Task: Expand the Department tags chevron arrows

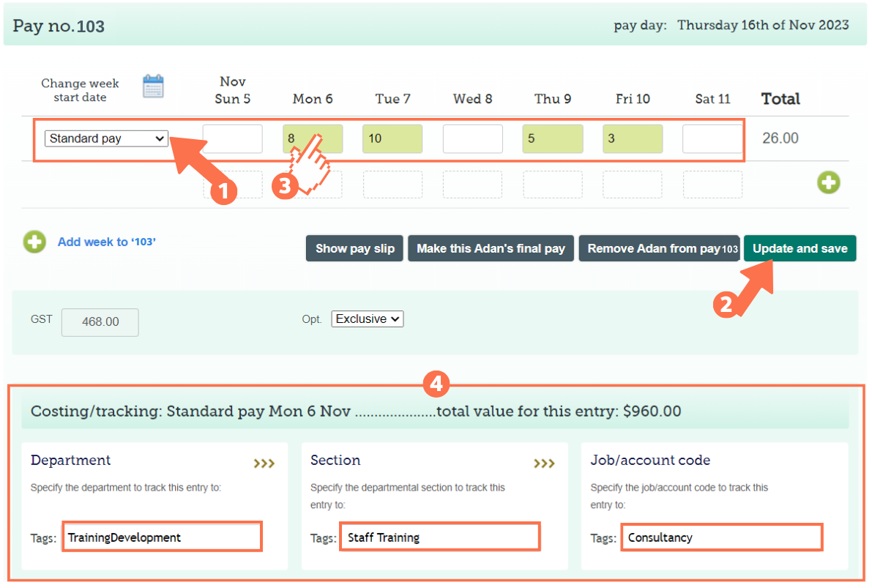Action: pos(264,463)
